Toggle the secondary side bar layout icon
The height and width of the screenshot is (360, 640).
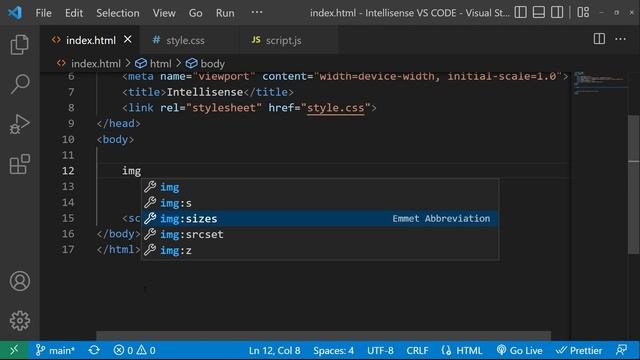coord(557,13)
